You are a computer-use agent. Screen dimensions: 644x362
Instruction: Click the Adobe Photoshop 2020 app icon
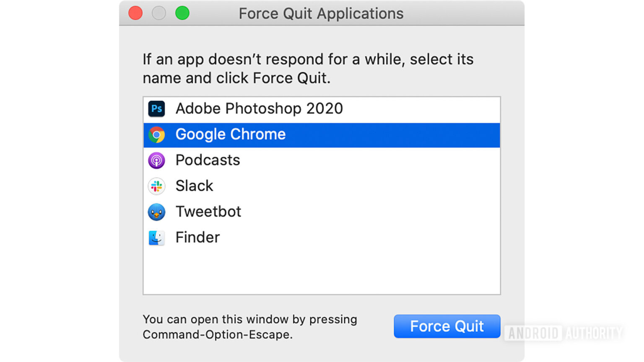[x=156, y=109]
